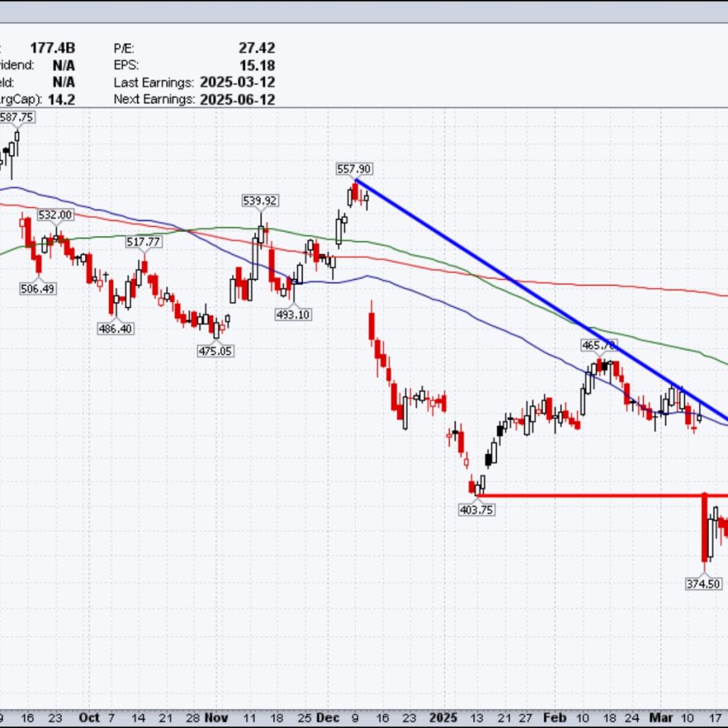Select the 517.77 price label
Screen dimensions: 728x728
click(143, 241)
